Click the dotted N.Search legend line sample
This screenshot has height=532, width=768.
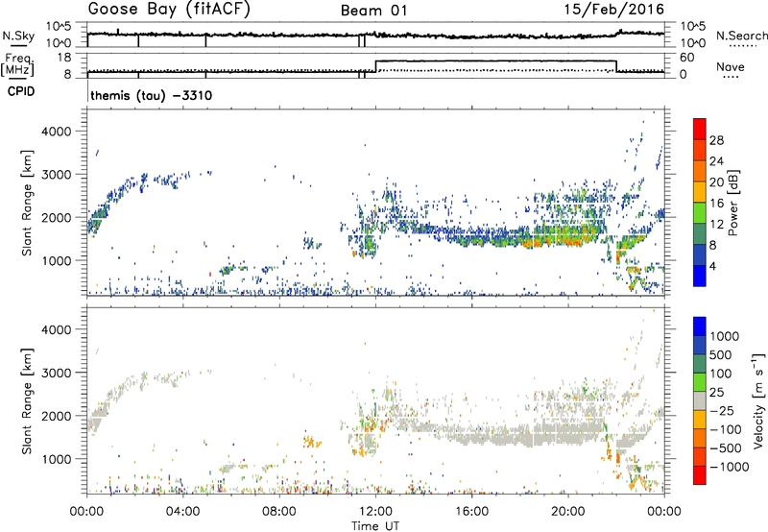pos(742,46)
